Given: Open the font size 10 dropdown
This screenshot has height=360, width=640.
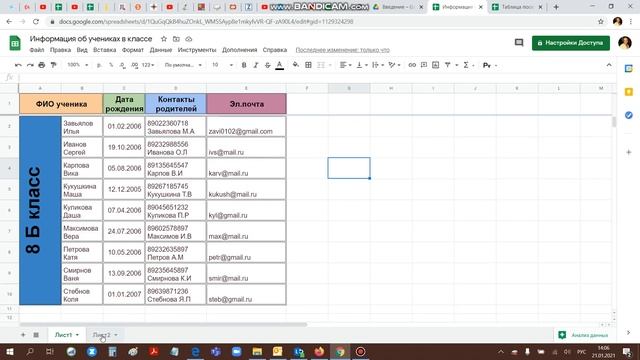Looking at the screenshot, I should 222,65.
